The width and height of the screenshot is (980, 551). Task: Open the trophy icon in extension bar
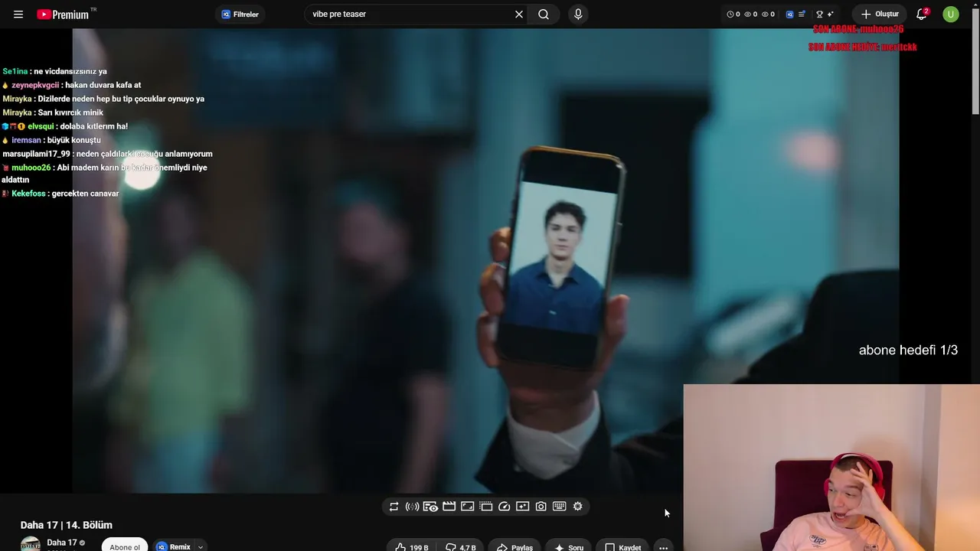tap(819, 15)
